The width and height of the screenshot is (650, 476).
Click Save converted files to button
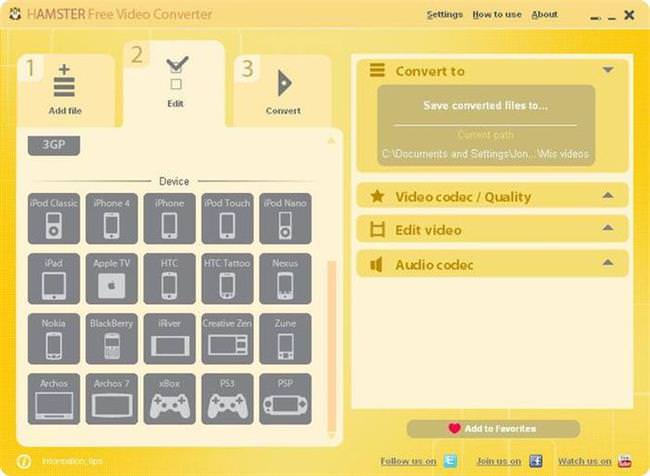pos(485,106)
